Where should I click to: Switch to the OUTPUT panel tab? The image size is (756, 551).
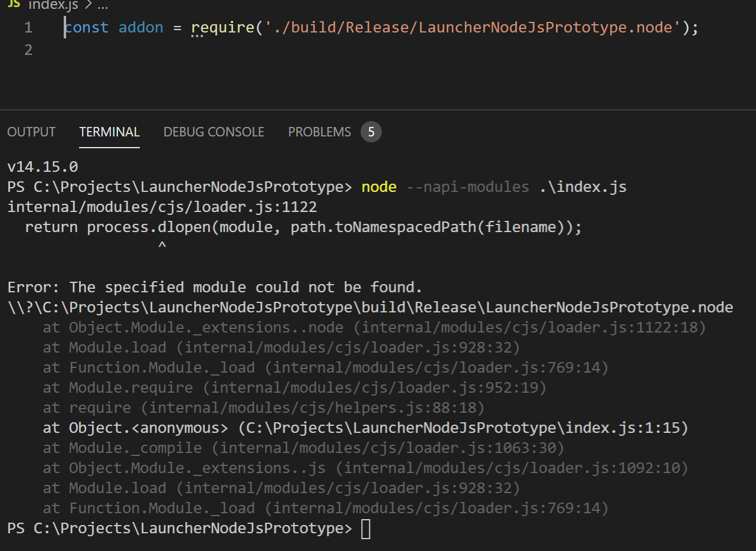click(31, 132)
